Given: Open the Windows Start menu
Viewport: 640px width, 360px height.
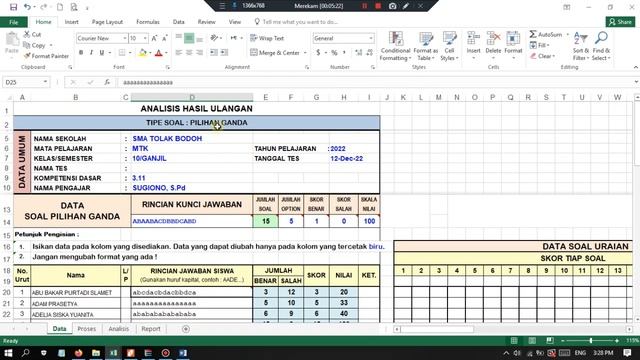Looking at the screenshot, I should click(x=8, y=353).
